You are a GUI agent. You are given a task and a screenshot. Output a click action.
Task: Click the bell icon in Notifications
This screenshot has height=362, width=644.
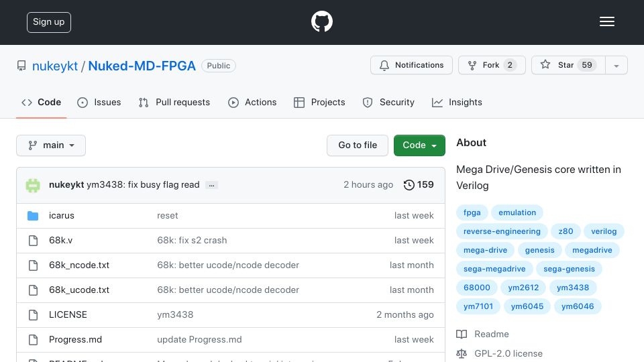(x=384, y=65)
